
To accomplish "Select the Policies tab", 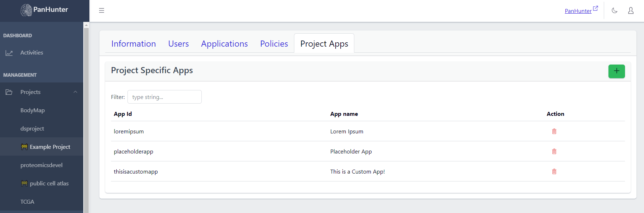I will coord(274,44).
